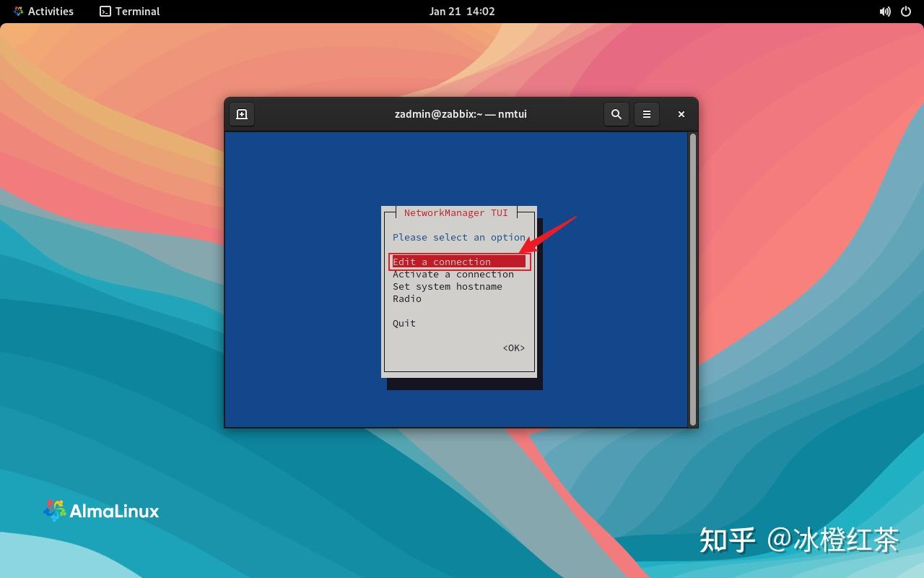Image resolution: width=924 pixels, height=578 pixels.
Task: Click the volume icon in top bar
Action: click(x=885, y=12)
